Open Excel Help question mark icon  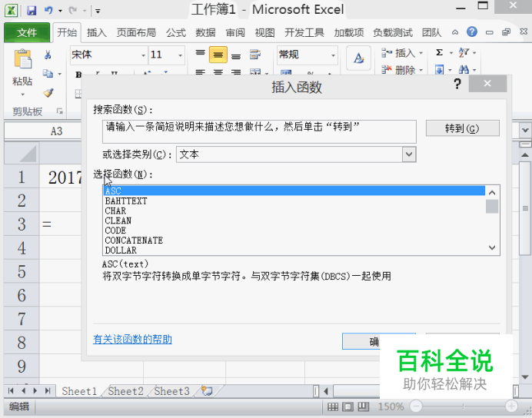(471, 32)
